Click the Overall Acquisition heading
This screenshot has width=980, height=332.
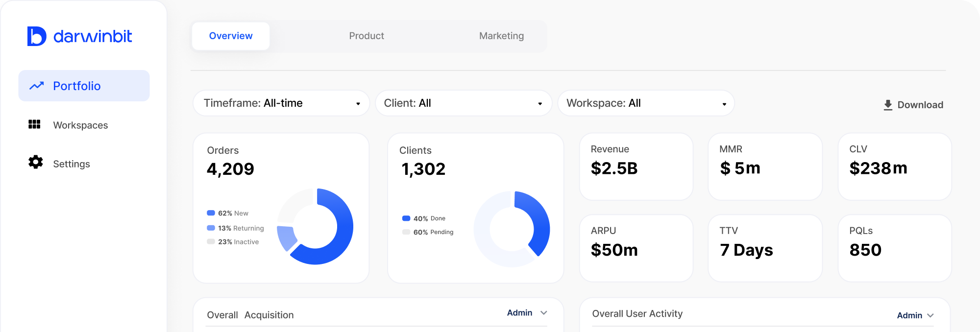click(250, 315)
